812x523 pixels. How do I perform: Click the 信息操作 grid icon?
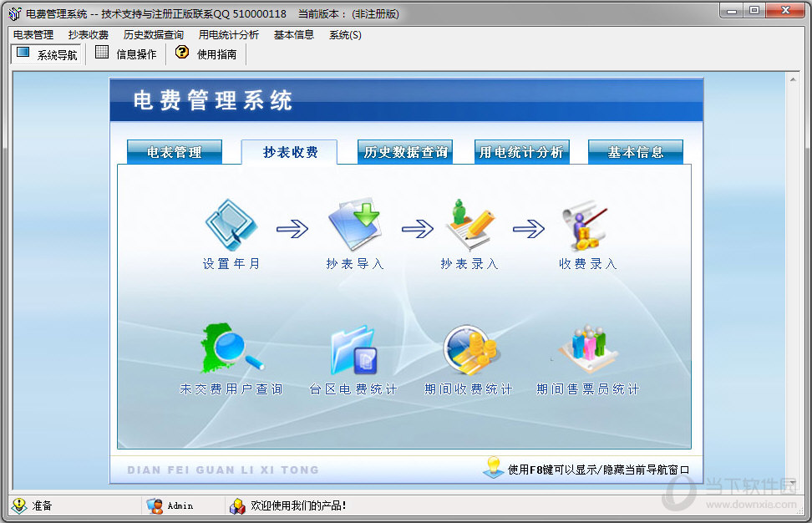[x=102, y=52]
